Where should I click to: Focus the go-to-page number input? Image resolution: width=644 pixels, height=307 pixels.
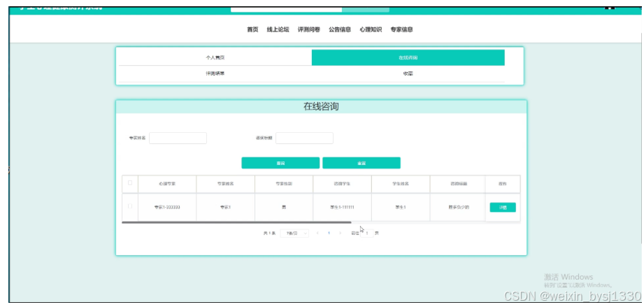click(x=367, y=234)
